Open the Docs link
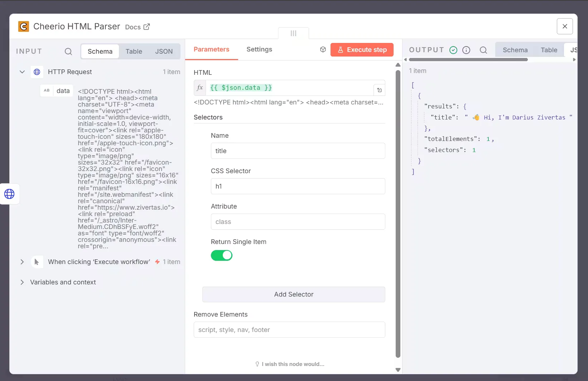 point(137,27)
